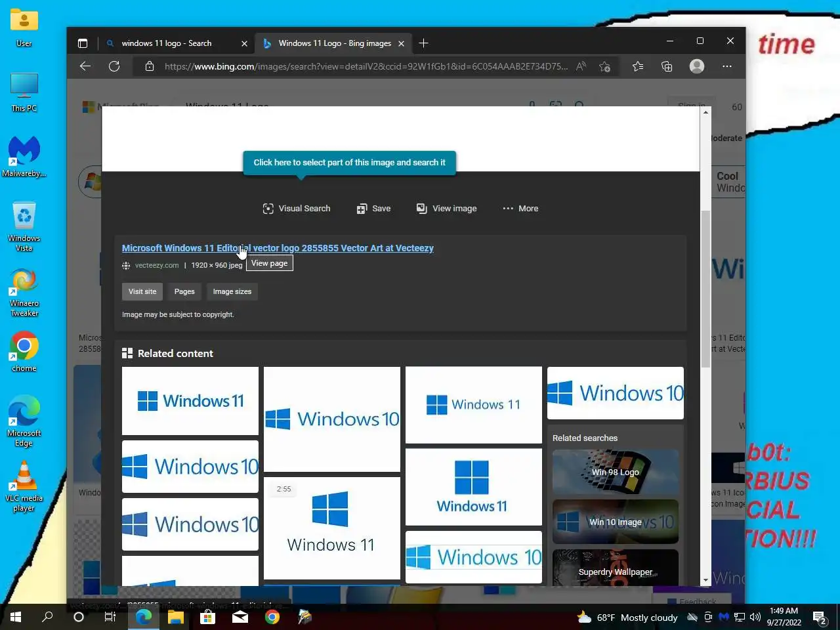Go back with the browser back arrow
Screen dimensions: 840x630
coord(85,66)
